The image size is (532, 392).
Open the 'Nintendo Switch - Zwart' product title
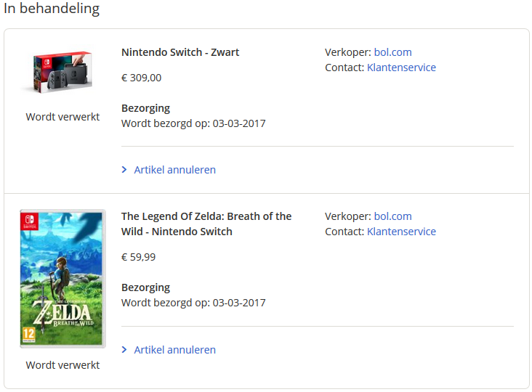[180, 52]
